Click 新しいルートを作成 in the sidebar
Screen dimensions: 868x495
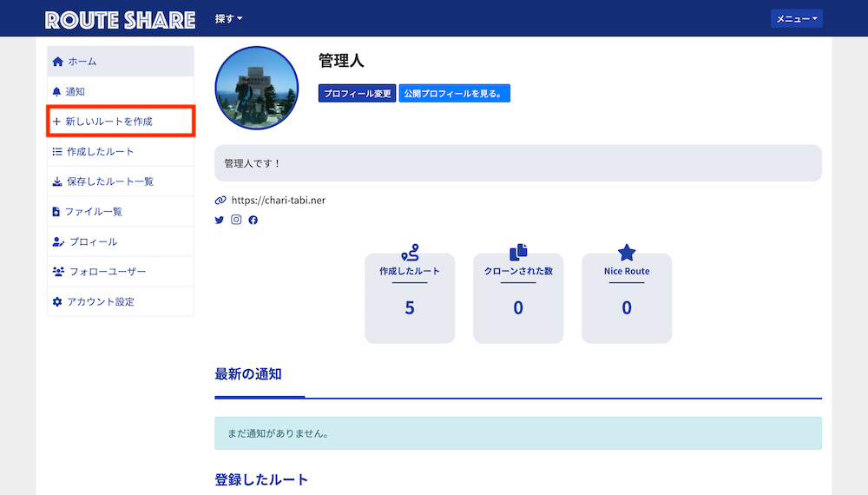(121, 122)
